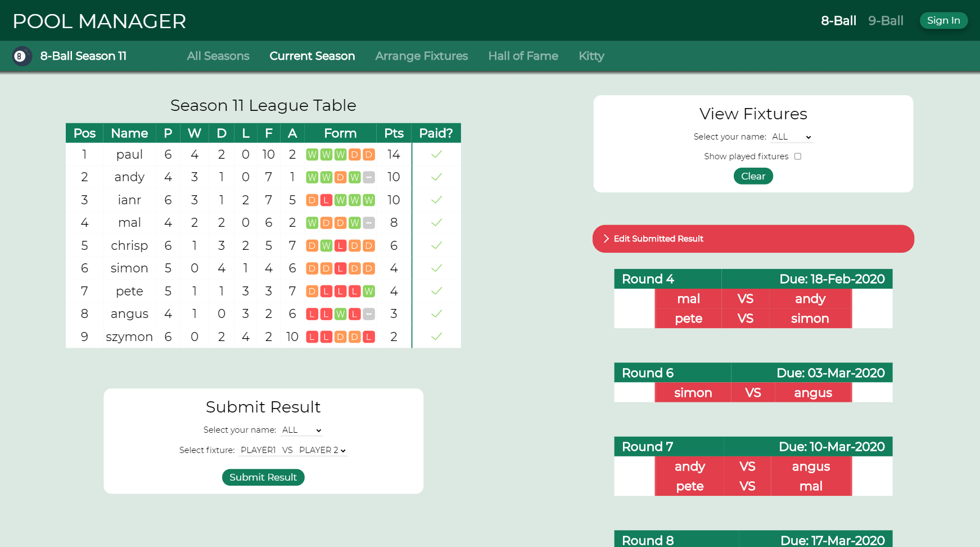Image resolution: width=980 pixels, height=547 pixels.
Task: Click the Clear button
Action: pos(753,176)
